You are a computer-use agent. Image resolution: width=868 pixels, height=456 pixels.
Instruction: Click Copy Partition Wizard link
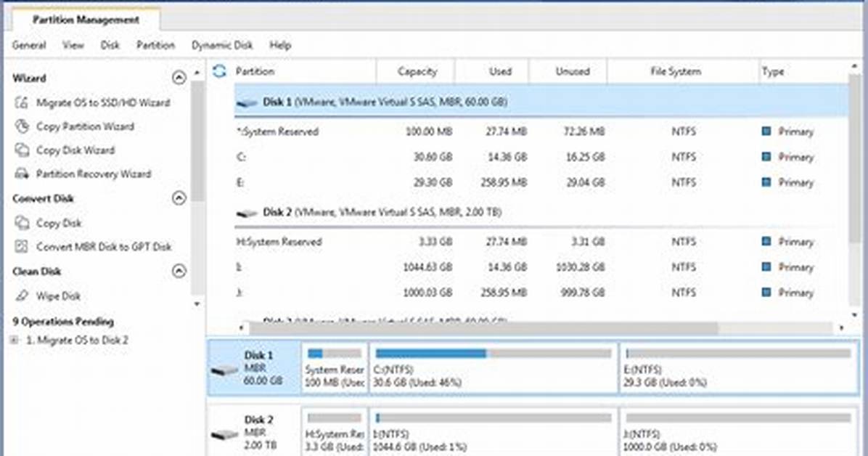pos(85,126)
